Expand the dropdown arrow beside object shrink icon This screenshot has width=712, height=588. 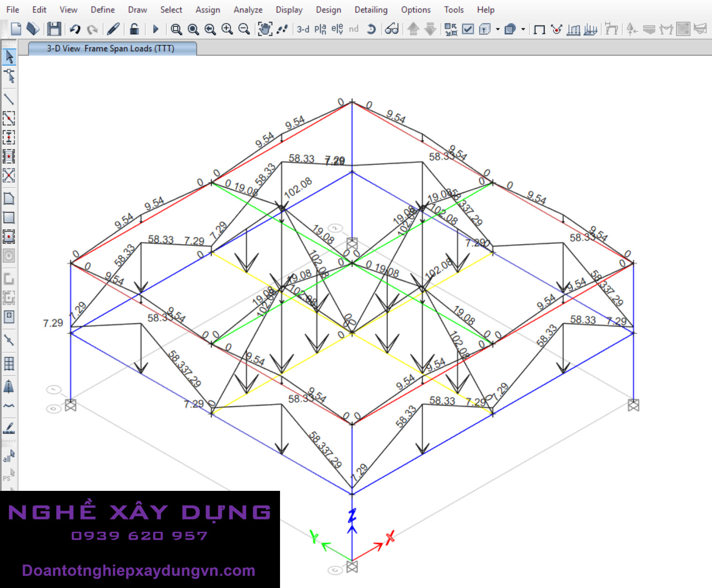click(x=498, y=29)
